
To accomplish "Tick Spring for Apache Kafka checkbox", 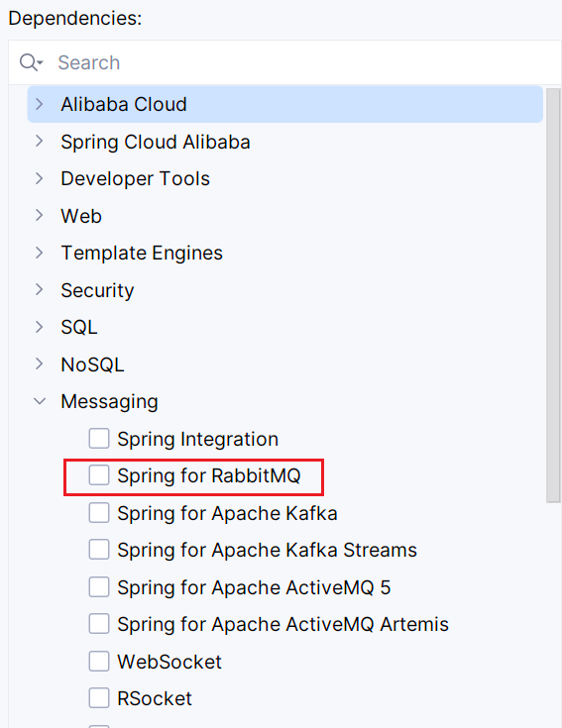I will pyautogui.click(x=99, y=513).
